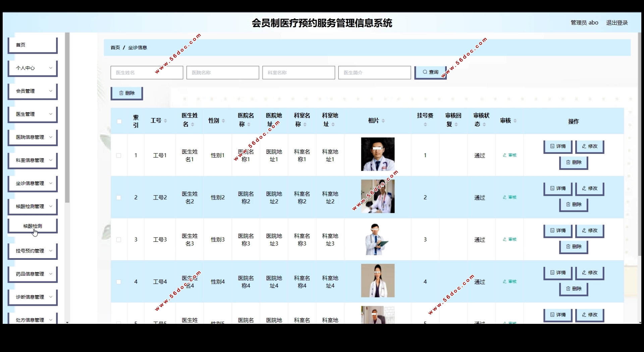Tick checkbox for row 工号1
644x352 pixels.
click(x=119, y=156)
